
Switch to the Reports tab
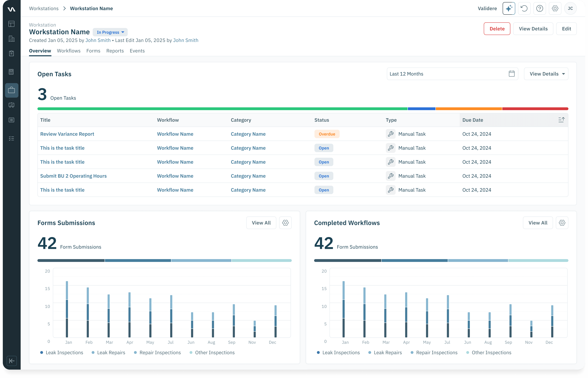(115, 51)
